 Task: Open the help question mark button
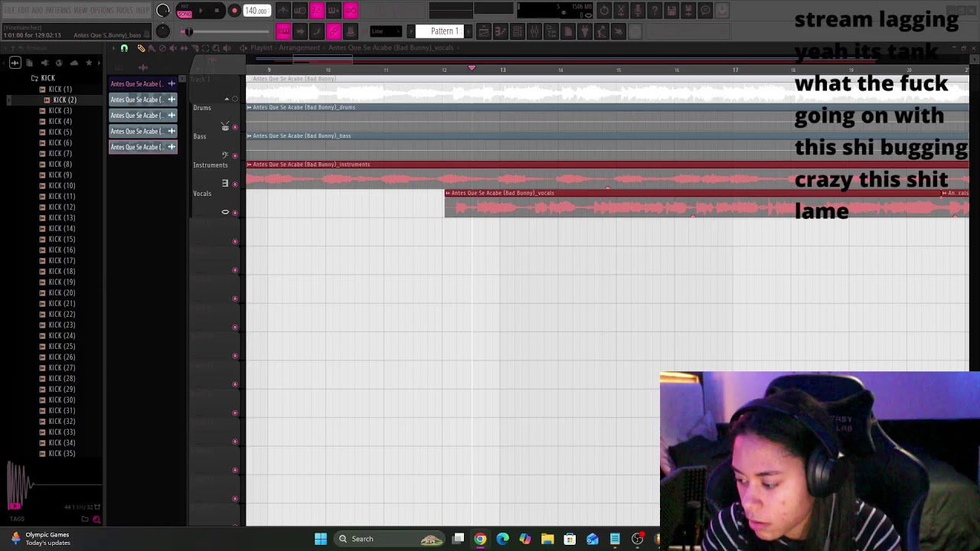[x=655, y=11]
